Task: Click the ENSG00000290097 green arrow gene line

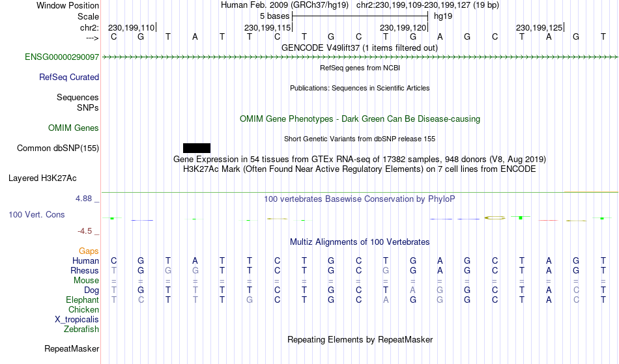Action: (x=360, y=57)
